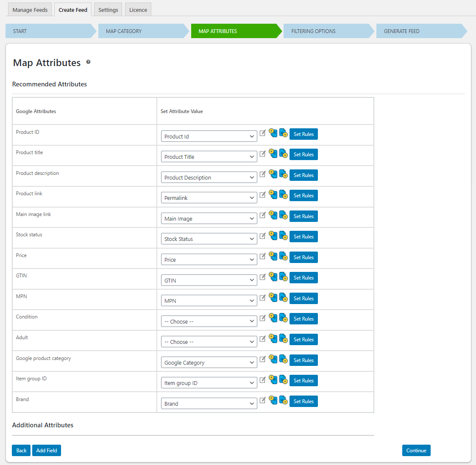Open the Condition attribute dropdown
The image size is (476, 465).
(209, 321)
